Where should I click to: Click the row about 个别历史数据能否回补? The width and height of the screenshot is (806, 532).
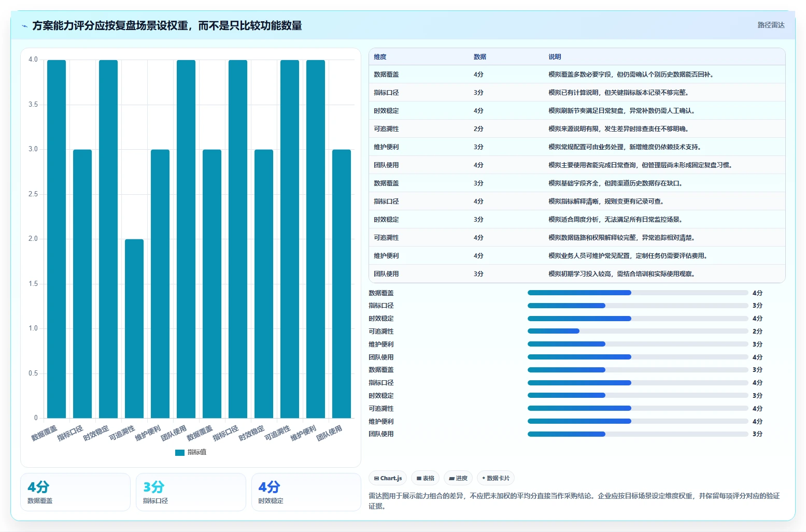point(577,75)
